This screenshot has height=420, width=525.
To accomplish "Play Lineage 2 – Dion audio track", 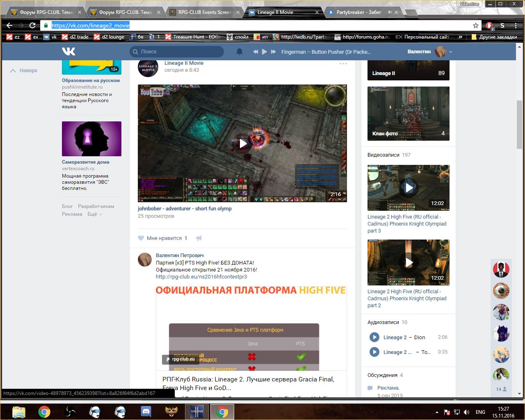I will coord(374,337).
